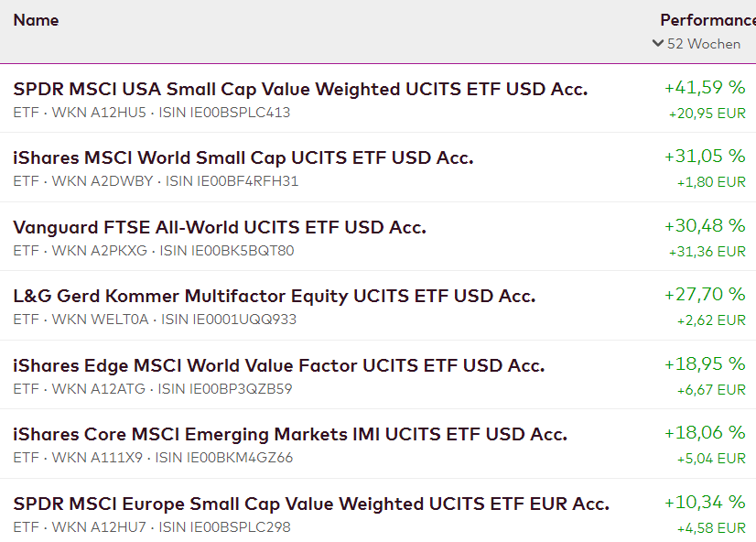Click the +27,70 % performance figure
756x542 pixels.
[x=705, y=295]
